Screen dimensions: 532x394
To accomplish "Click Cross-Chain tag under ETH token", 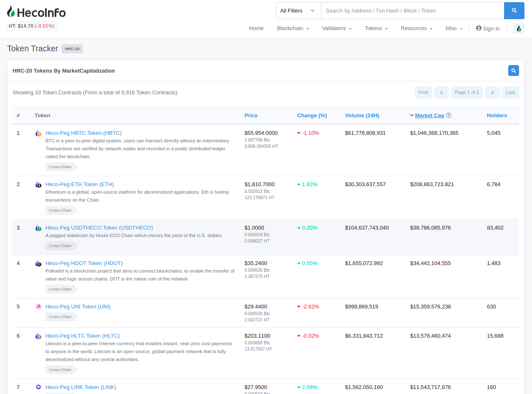I will tap(61, 210).
